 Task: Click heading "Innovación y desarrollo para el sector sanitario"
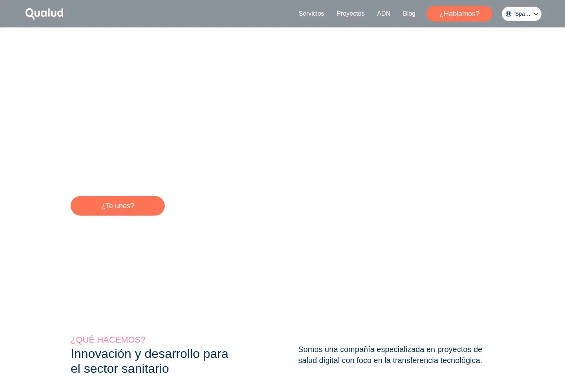click(x=149, y=361)
